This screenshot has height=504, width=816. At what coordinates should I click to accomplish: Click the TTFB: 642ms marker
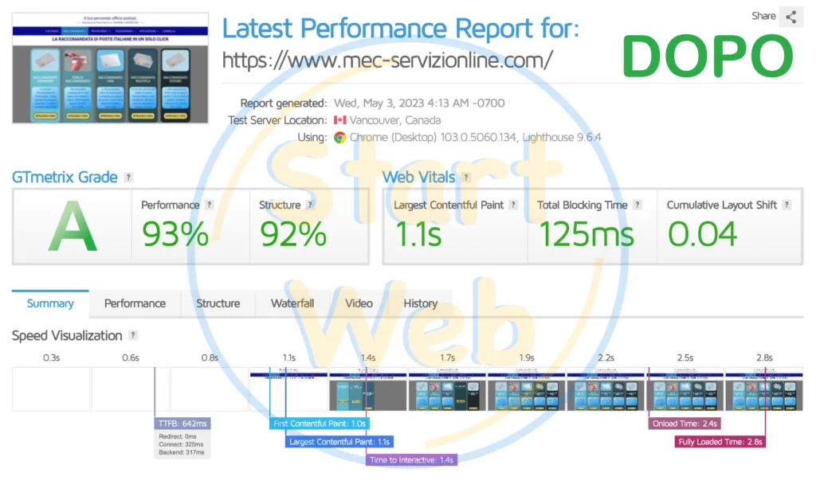pyautogui.click(x=182, y=424)
